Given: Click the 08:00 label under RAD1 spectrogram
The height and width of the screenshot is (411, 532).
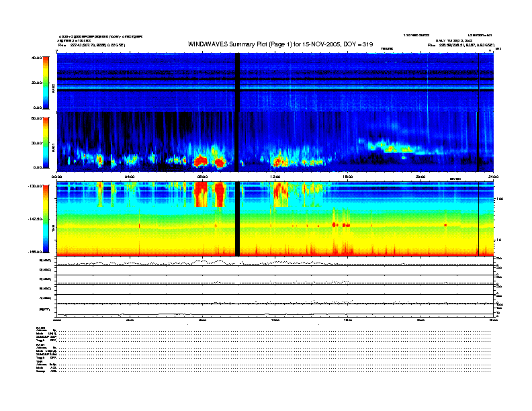Looking at the screenshot, I should pos(202,177).
